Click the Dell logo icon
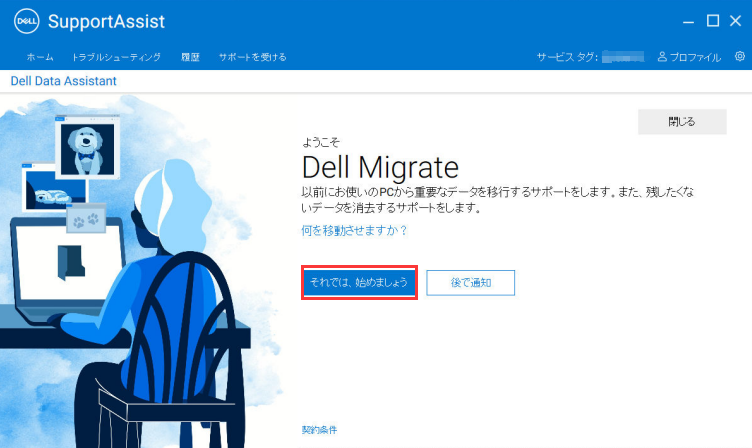The height and width of the screenshot is (448, 752). (x=26, y=21)
